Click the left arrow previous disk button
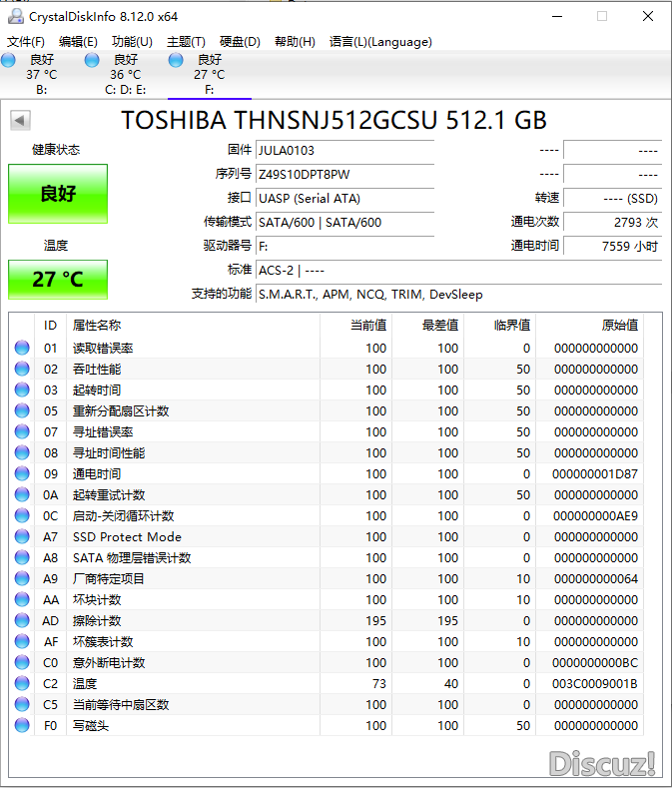This screenshot has width=672, height=788. pyautogui.click(x=19, y=121)
